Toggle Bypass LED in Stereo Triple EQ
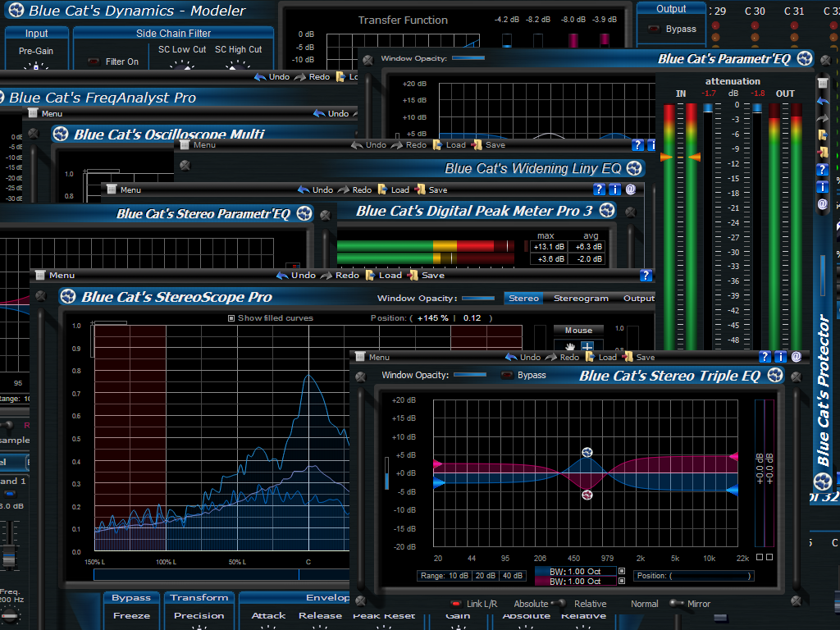840x630 pixels. tap(506, 375)
